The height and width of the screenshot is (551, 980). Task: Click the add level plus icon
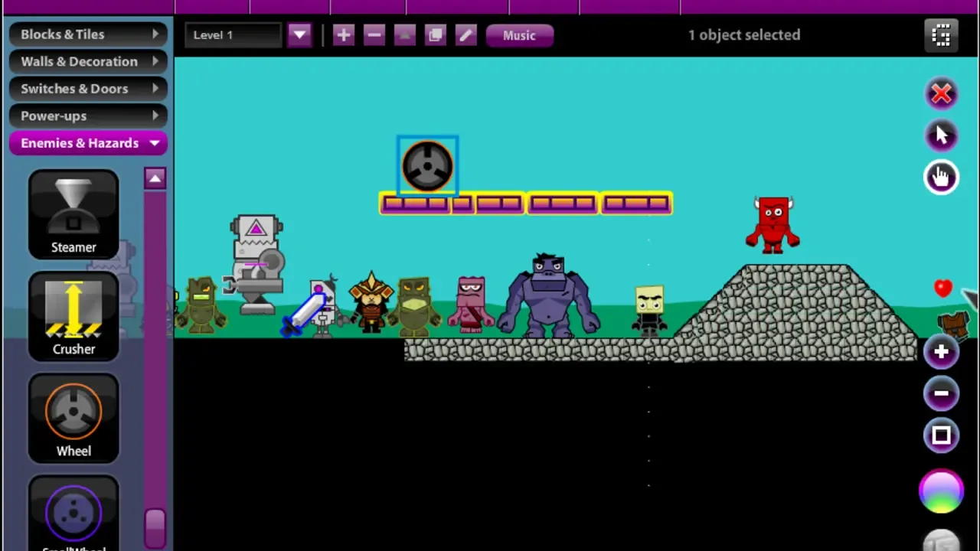pos(344,35)
